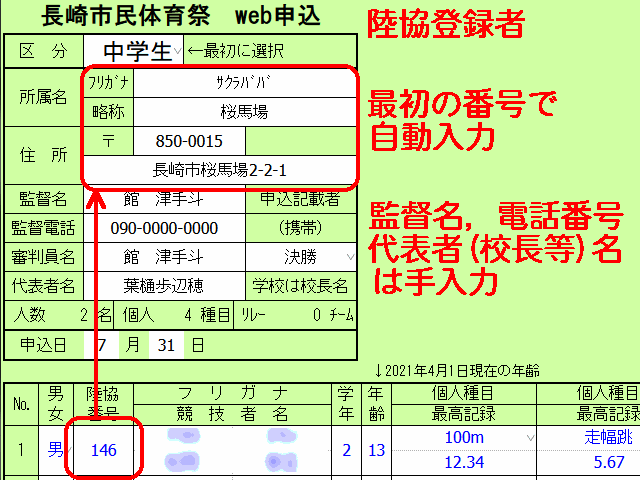Image resolution: width=640 pixels, height=480 pixels.
Task: Open the 100m event dropdown arrow
Action: (x=530, y=438)
